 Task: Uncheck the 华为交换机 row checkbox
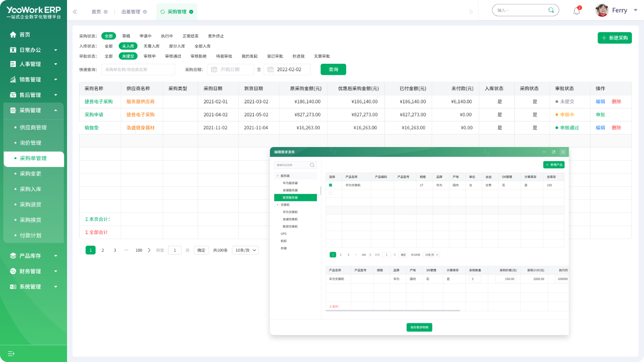click(331, 185)
